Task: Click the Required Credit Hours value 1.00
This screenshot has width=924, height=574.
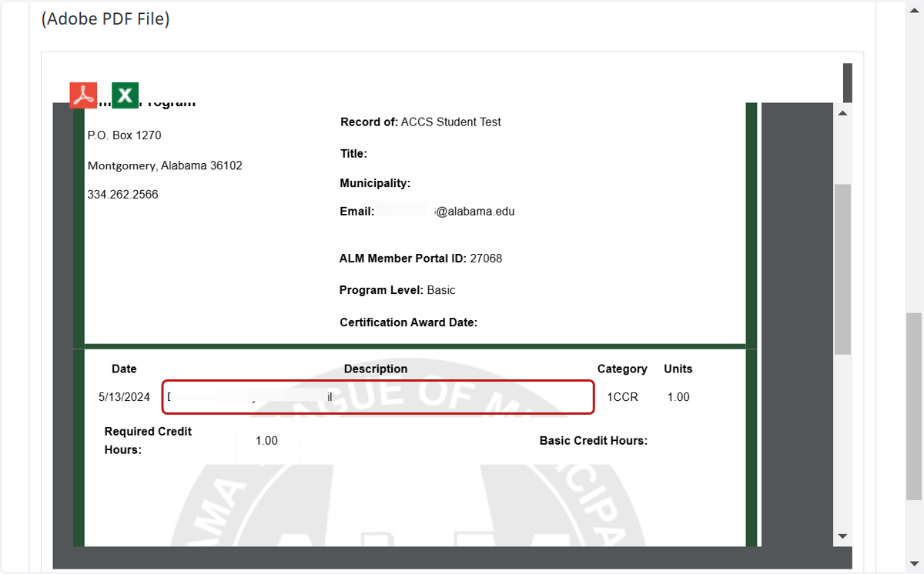Action: 266,441
